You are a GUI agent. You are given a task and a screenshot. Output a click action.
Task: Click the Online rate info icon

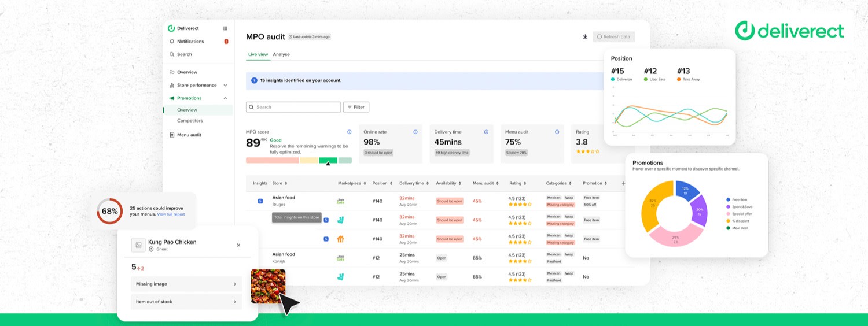415,132
